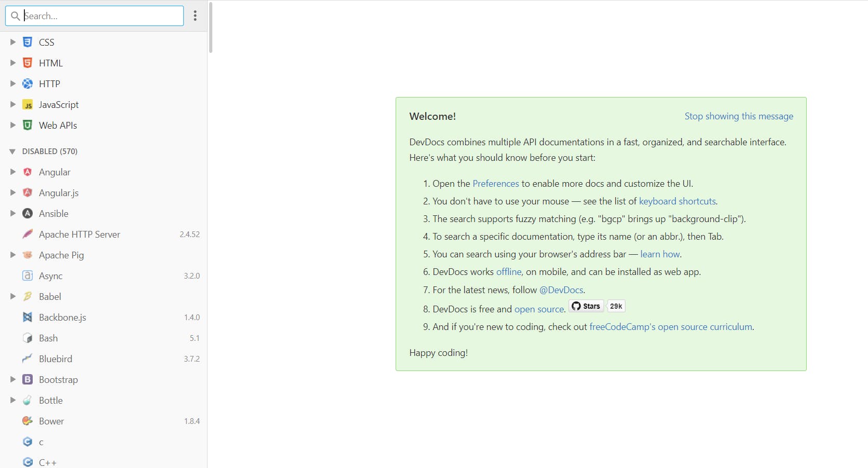Expand the Babel versions list
868x468 pixels.
[x=13, y=296]
